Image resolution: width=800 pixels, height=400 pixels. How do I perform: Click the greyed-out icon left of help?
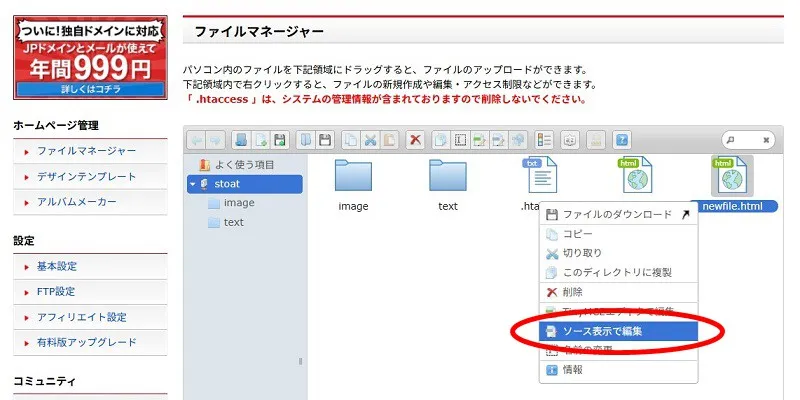596,140
